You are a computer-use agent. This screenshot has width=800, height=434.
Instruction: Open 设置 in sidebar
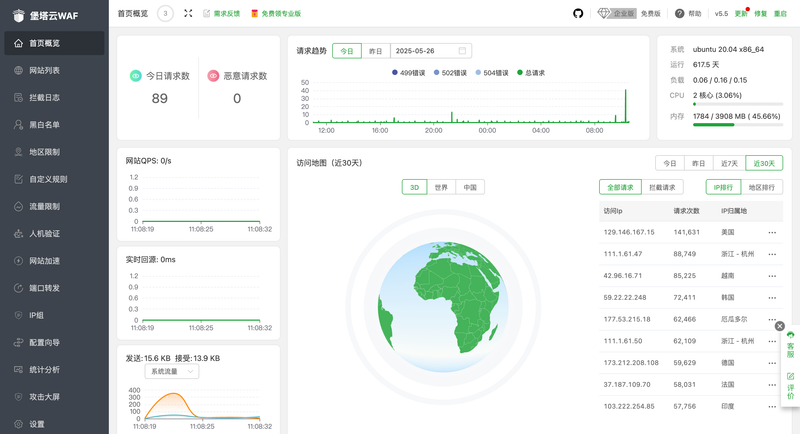pyautogui.click(x=54, y=424)
